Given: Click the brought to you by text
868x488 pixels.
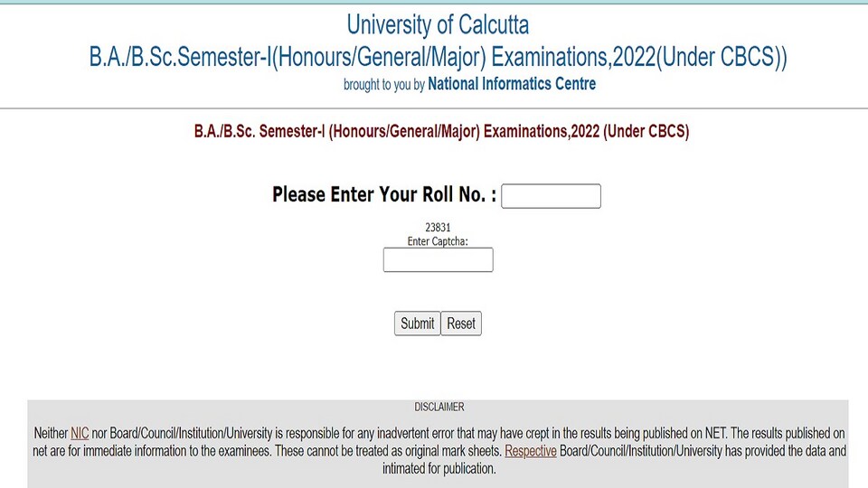Looking at the screenshot, I should (x=383, y=85).
